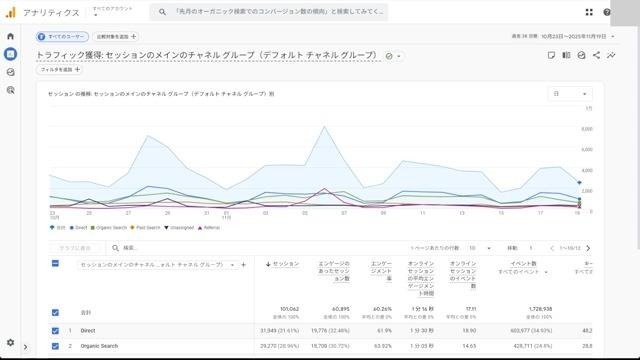Add a secondary dimension plus icon
Screen dimensions: 640x360
(x=244, y=265)
